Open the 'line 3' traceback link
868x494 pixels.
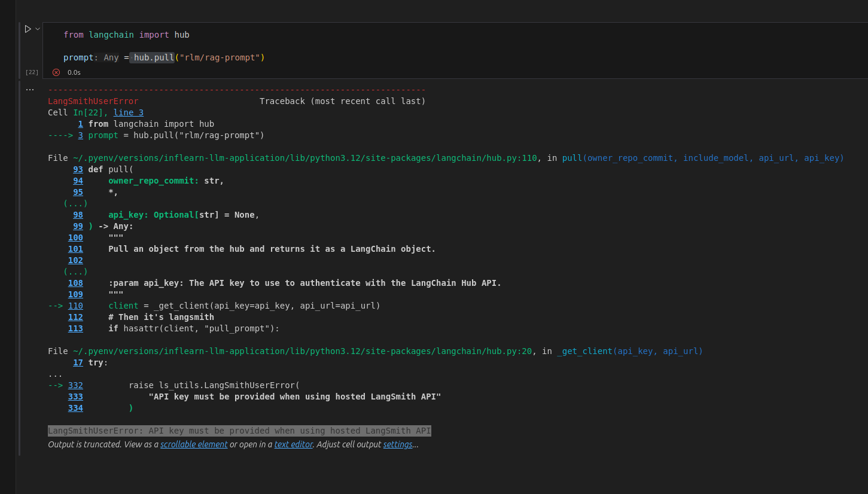[x=129, y=112]
